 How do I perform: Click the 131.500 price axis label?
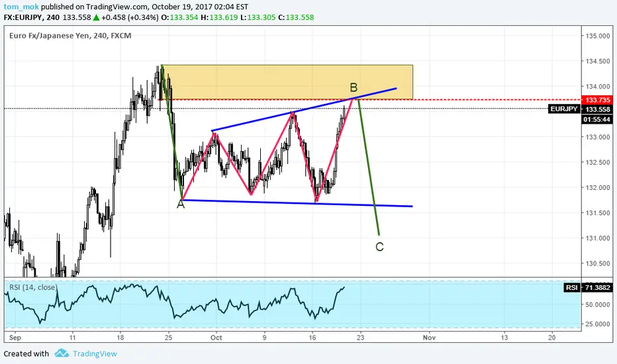597,213
